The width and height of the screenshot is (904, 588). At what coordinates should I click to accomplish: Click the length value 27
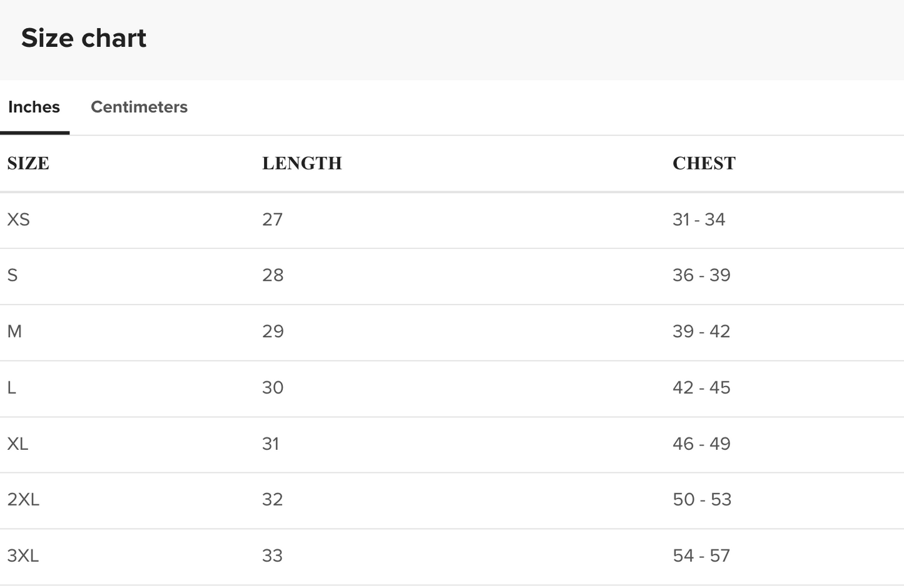coord(272,220)
